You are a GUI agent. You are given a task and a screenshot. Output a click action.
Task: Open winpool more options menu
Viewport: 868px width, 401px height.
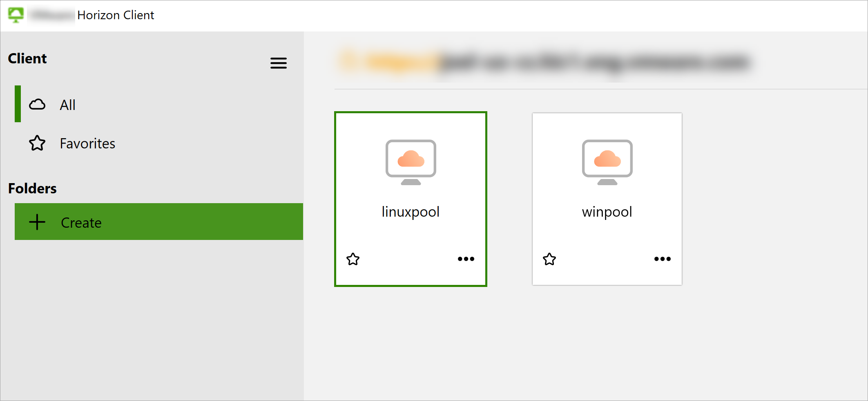click(x=663, y=259)
